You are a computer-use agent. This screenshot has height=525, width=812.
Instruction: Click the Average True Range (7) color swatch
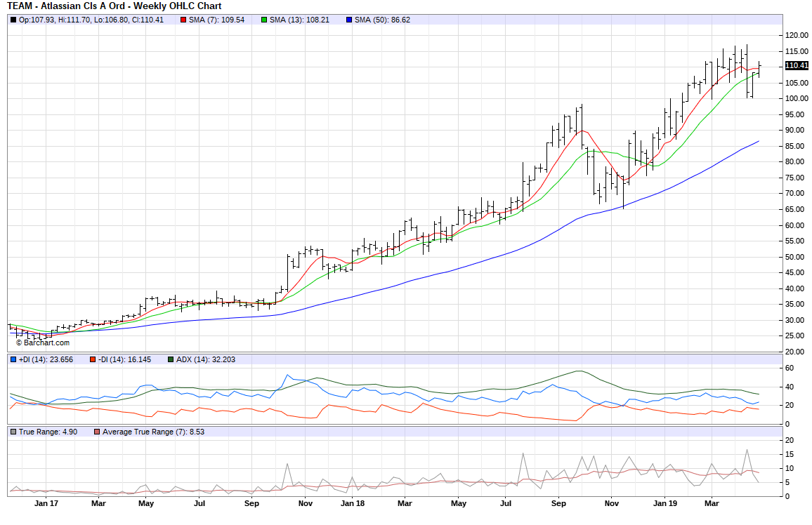click(x=97, y=432)
